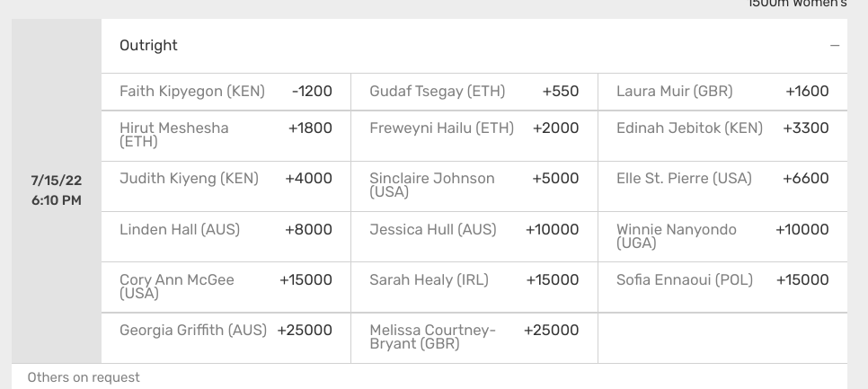
Task: Click the 7/15/22 6:10 PM event time
Action: click(57, 190)
